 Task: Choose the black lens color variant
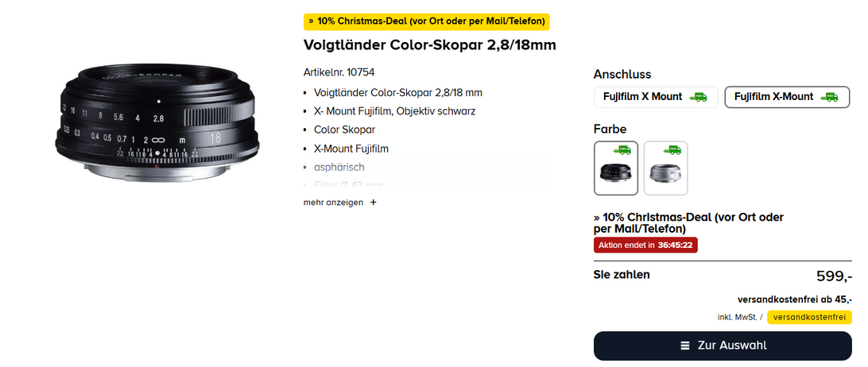click(616, 168)
